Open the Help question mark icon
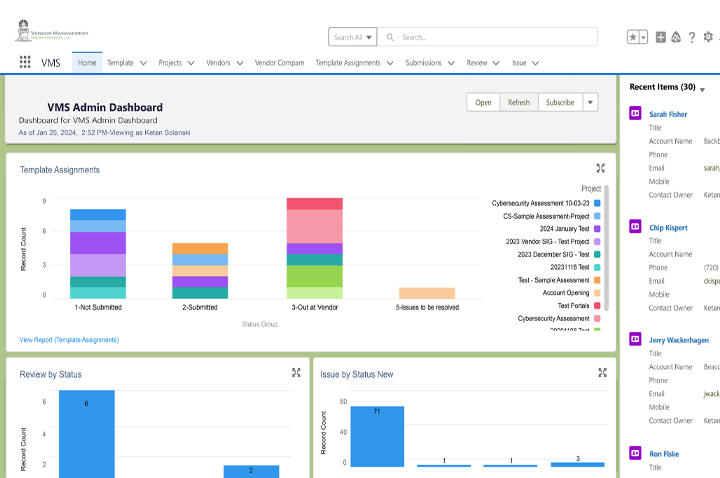 692,37
